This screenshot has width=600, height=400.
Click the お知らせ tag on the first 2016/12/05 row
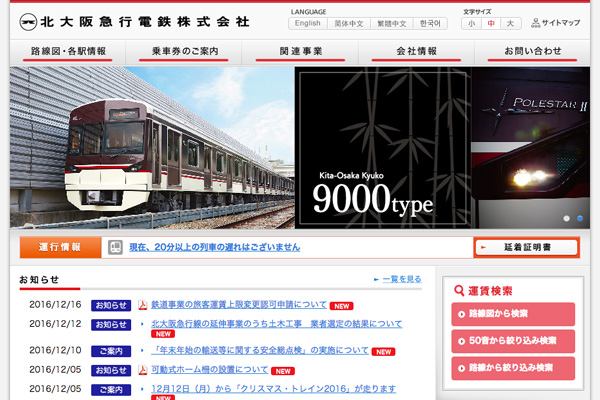click(111, 371)
